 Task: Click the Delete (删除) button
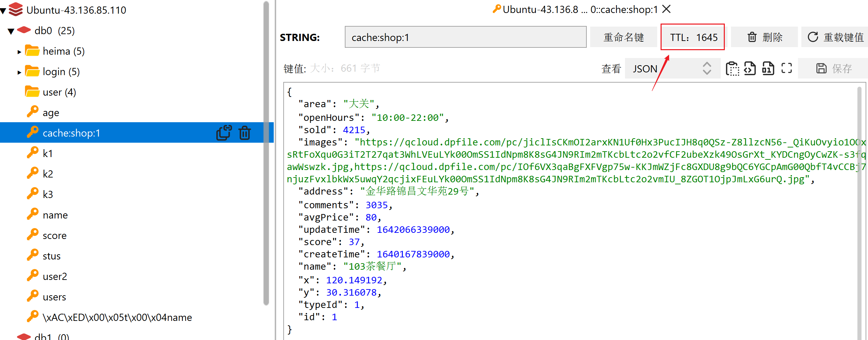point(765,37)
